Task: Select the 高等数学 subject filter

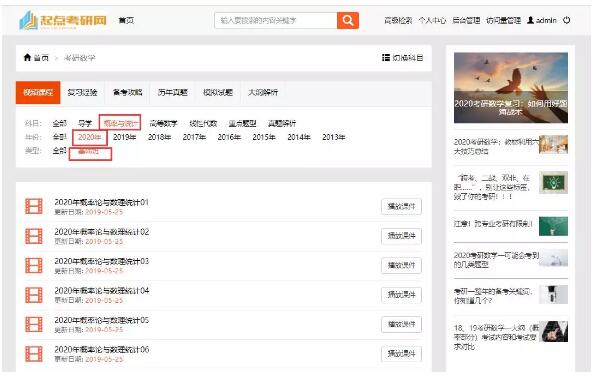Action: tap(164, 123)
